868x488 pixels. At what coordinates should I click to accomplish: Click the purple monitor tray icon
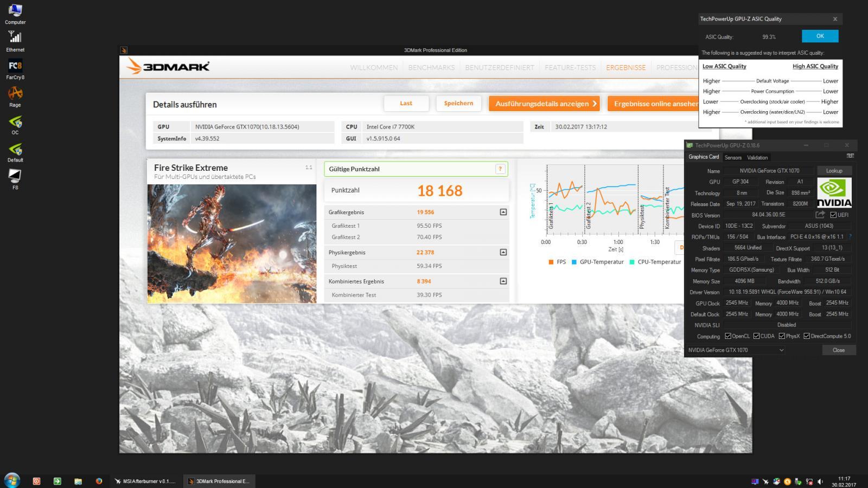[x=755, y=481]
